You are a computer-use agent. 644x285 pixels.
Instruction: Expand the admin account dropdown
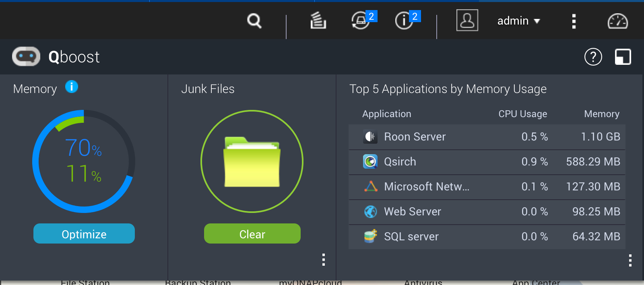coord(518,21)
